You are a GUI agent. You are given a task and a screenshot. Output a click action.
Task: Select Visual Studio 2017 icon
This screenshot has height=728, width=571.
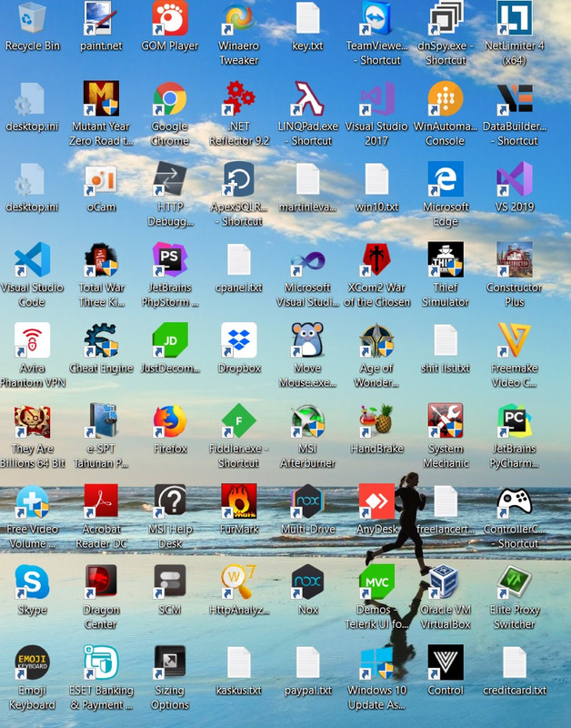(376, 98)
